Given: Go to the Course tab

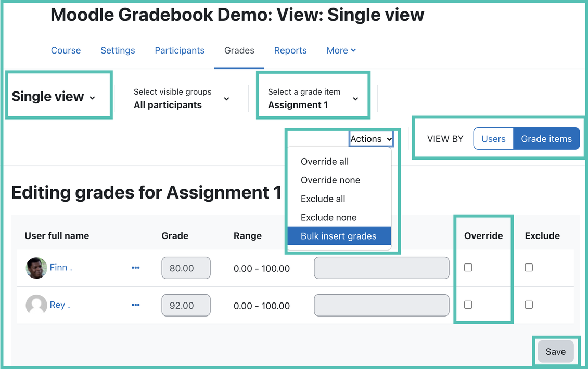Looking at the screenshot, I should coord(66,50).
